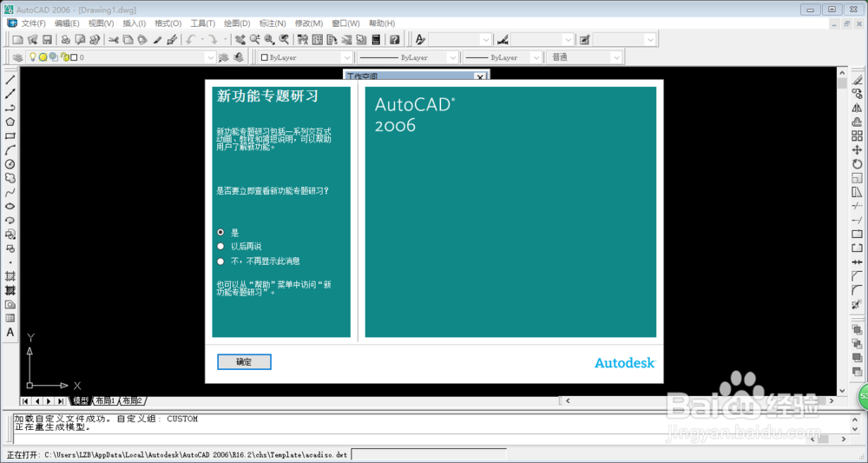Select the Move tool in modify toolbar
The width and height of the screenshot is (868, 463).
click(x=857, y=150)
